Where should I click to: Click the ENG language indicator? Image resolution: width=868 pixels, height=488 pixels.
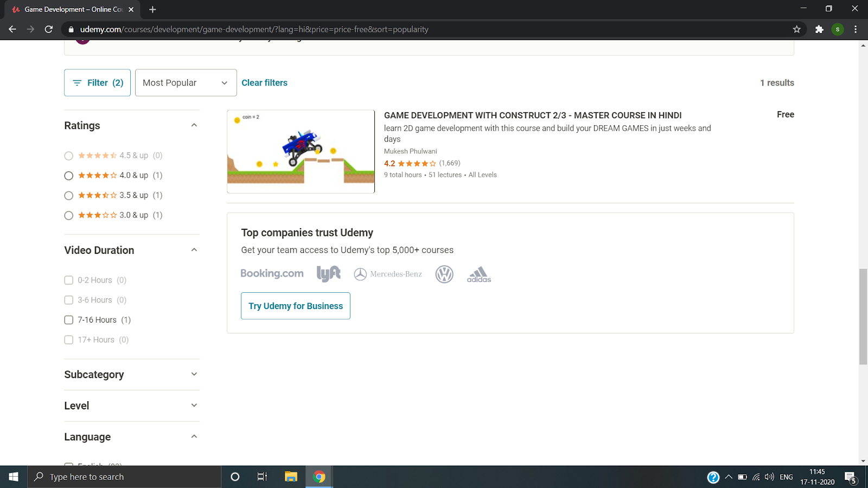tap(786, 477)
